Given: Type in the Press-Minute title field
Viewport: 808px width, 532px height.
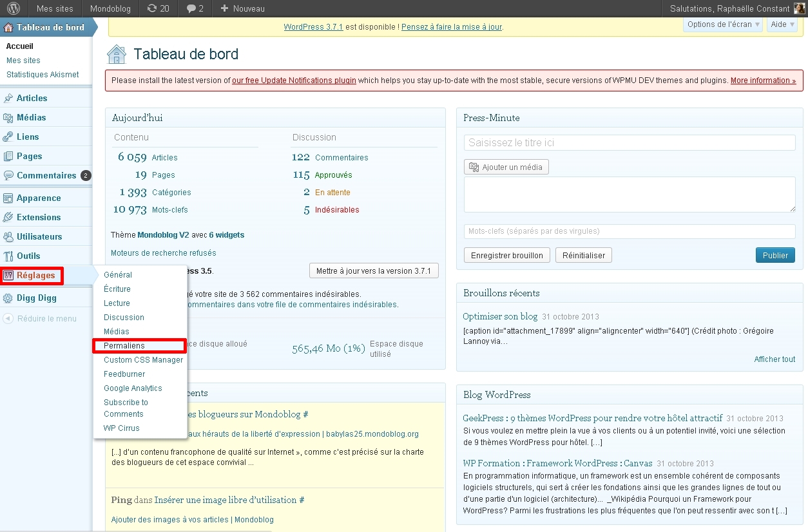Looking at the screenshot, I should (x=629, y=143).
